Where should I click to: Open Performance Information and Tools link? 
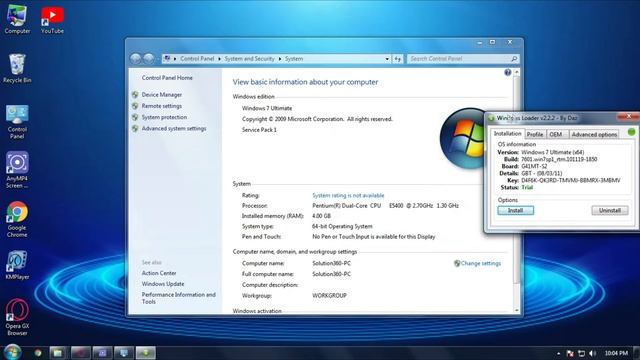point(178,298)
